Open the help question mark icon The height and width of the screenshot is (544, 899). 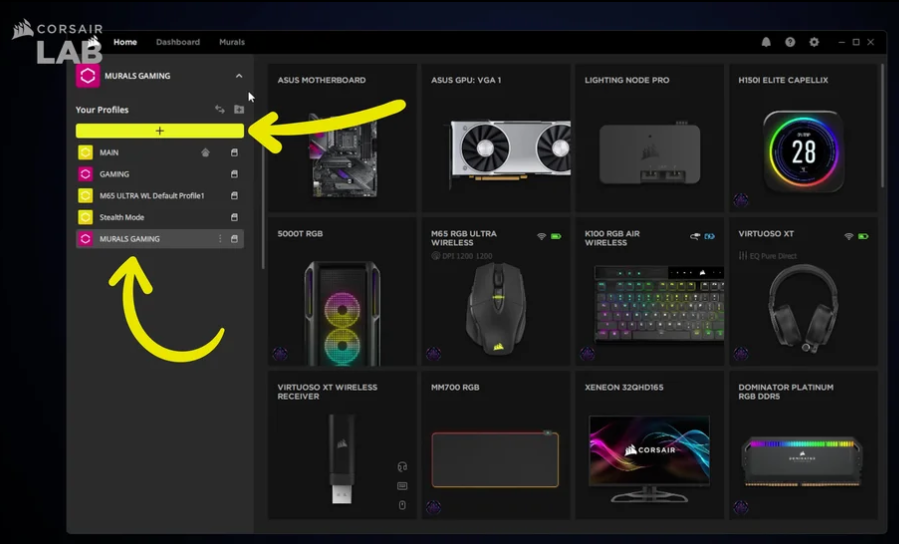(x=790, y=42)
